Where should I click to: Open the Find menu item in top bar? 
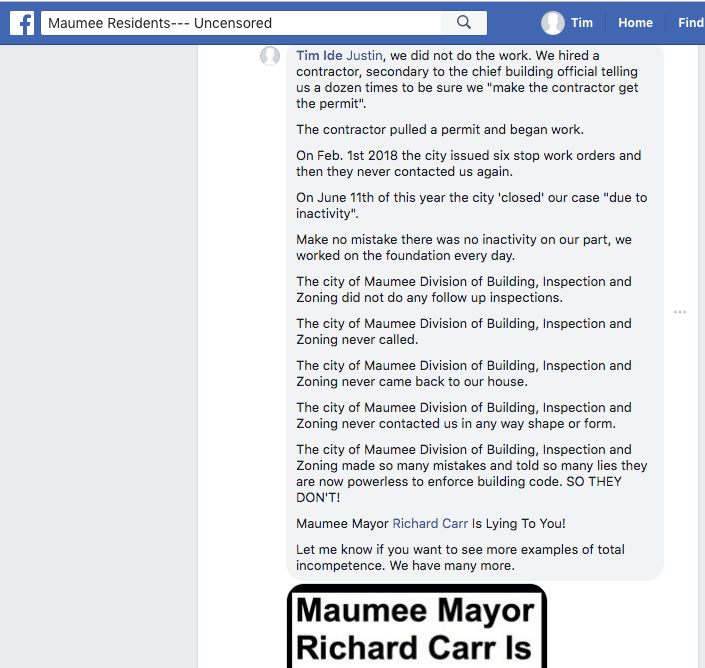pos(690,23)
